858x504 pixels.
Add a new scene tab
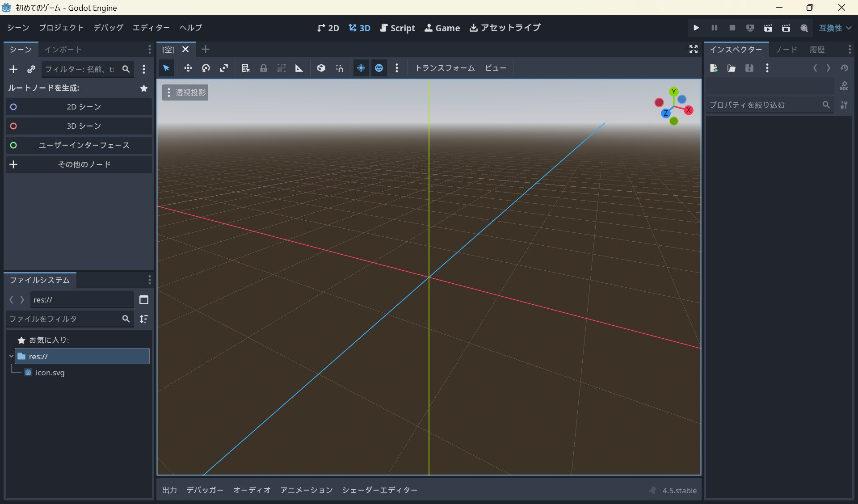coord(206,49)
